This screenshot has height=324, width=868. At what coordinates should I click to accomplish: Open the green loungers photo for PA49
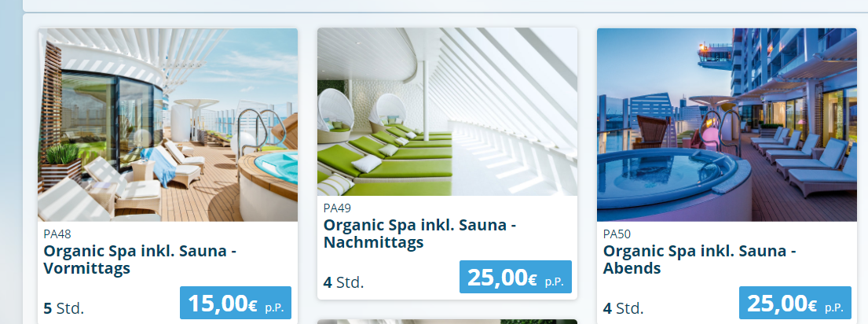coord(447,112)
